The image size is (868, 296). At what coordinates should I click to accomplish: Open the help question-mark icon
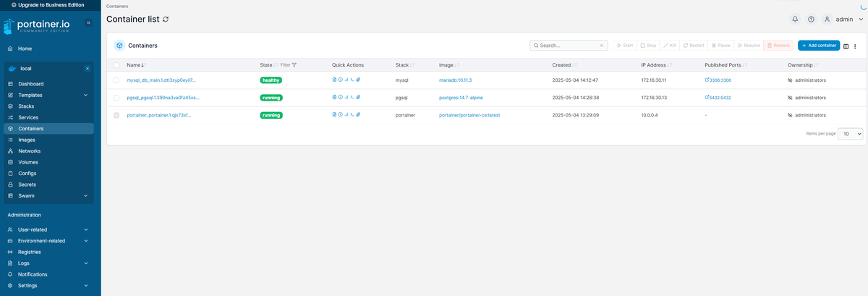pyautogui.click(x=811, y=20)
